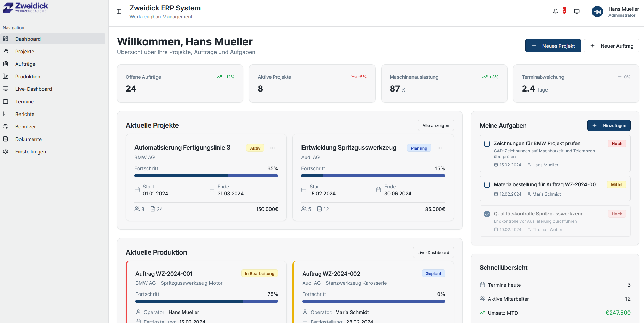The width and height of the screenshot is (644, 323).
Task: Click the monitor icon in header
Action: [577, 11]
